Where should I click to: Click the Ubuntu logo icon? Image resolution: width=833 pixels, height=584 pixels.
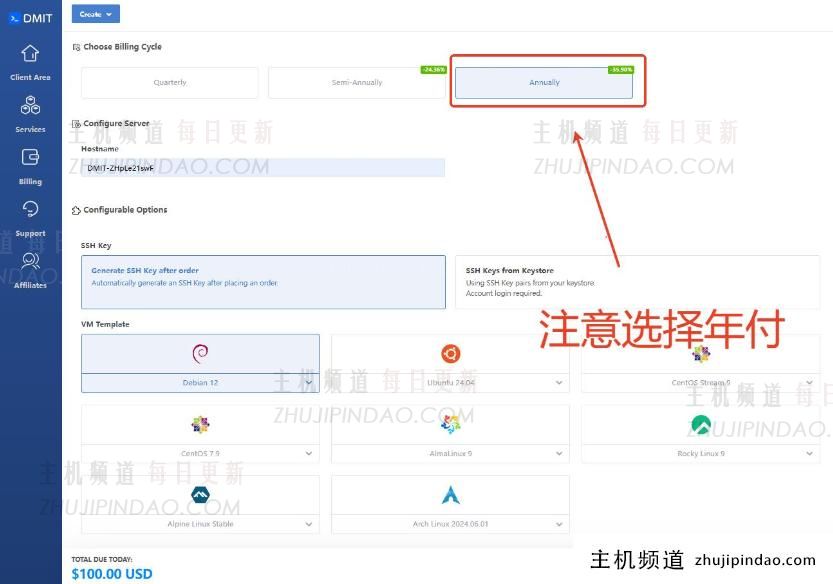450,353
